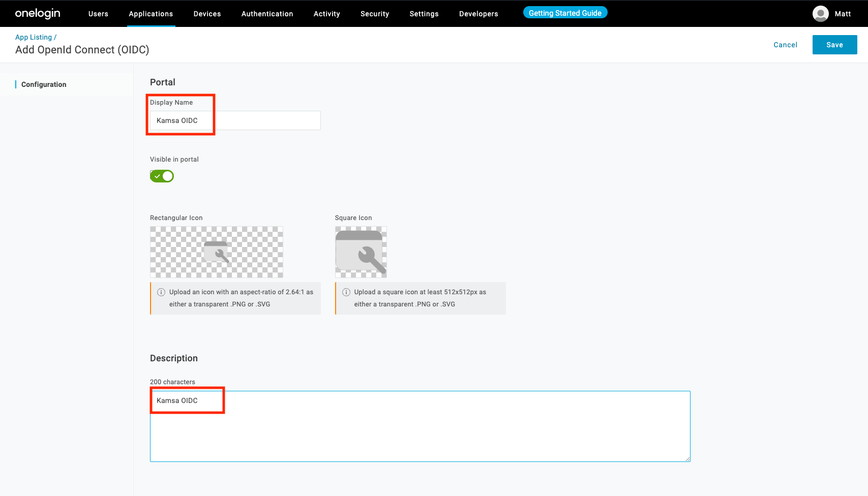Click the info icon in rectangular icon hint
The width and height of the screenshot is (868, 496).
pos(161,292)
